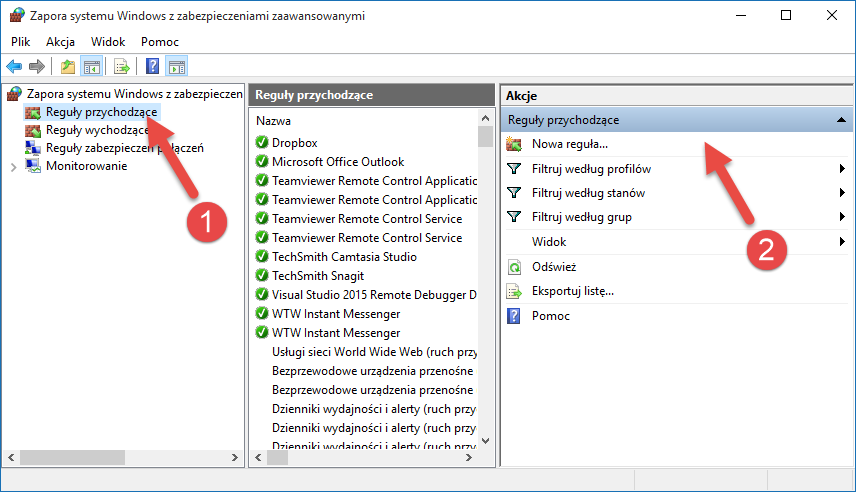856x492 pixels.
Task: Open Filtruj według profilów submenu arrow
Action: click(x=843, y=169)
